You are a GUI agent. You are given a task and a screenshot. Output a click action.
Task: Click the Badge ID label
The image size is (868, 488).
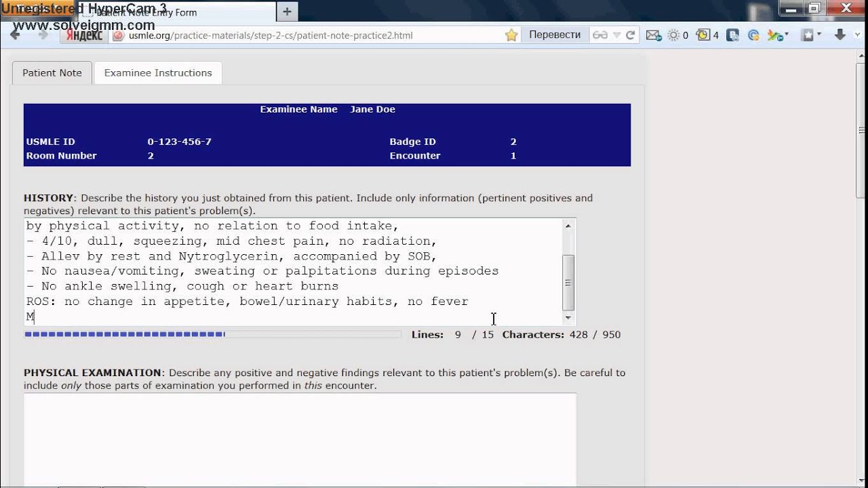pos(412,142)
